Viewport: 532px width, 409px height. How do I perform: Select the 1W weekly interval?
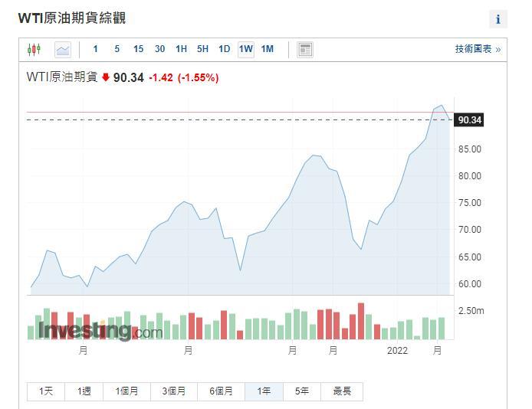246,49
